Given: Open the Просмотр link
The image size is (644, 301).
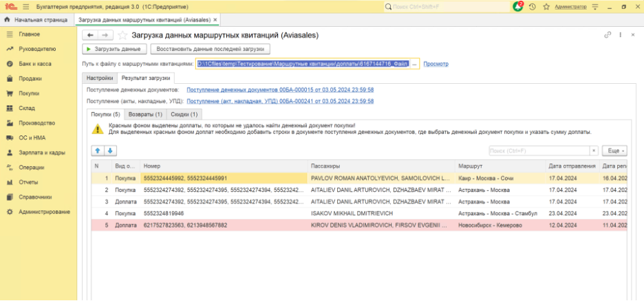Looking at the screenshot, I should click(x=436, y=65).
